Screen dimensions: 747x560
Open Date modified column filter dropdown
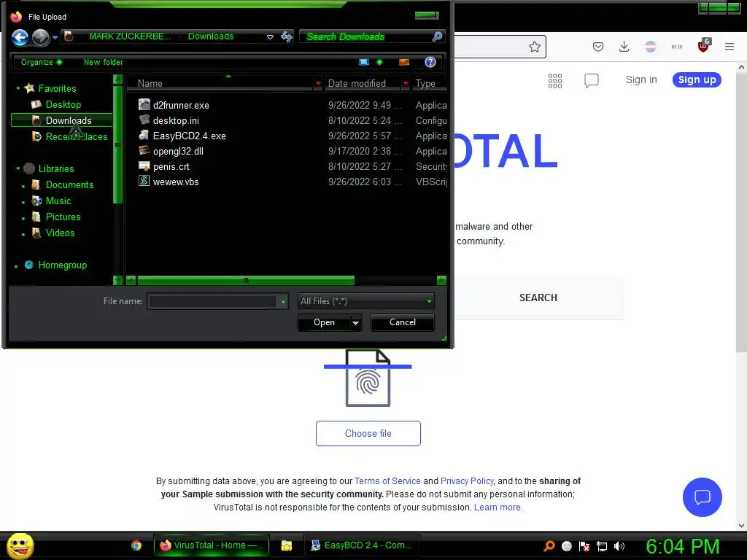(406, 83)
